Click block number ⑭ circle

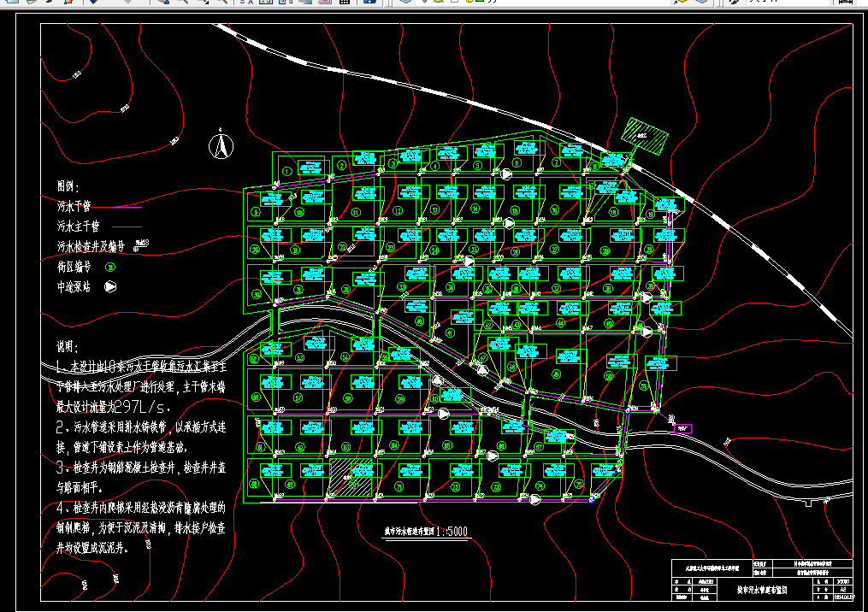click(475, 209)
